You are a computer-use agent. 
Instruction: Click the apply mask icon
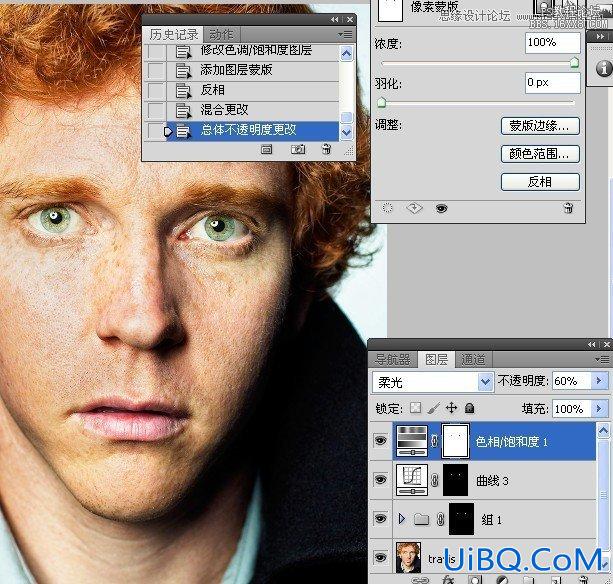coord(414,208)
